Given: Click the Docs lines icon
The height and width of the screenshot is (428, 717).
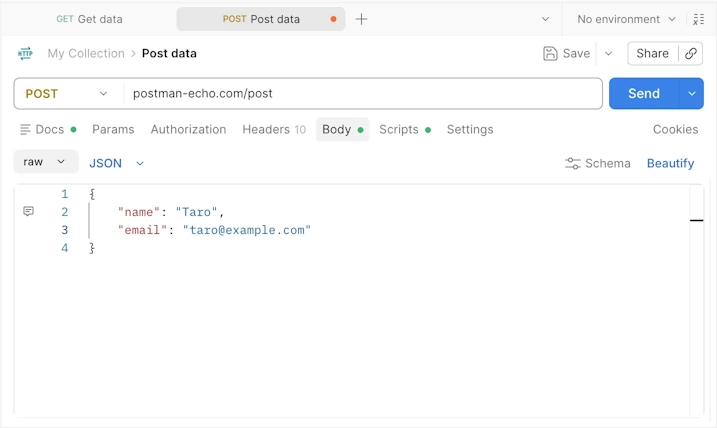Looking at the screenshot, I should (x=25, y=130).
